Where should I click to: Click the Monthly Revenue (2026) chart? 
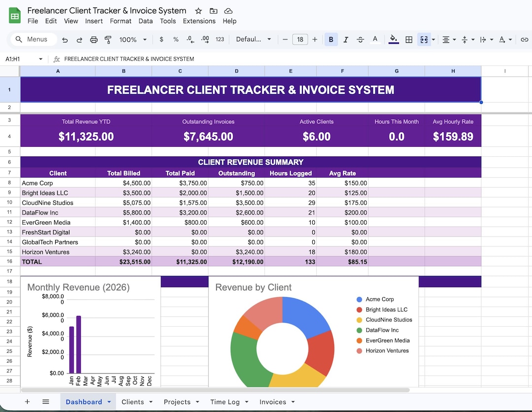pyautogui.click(x=91, y=332)
